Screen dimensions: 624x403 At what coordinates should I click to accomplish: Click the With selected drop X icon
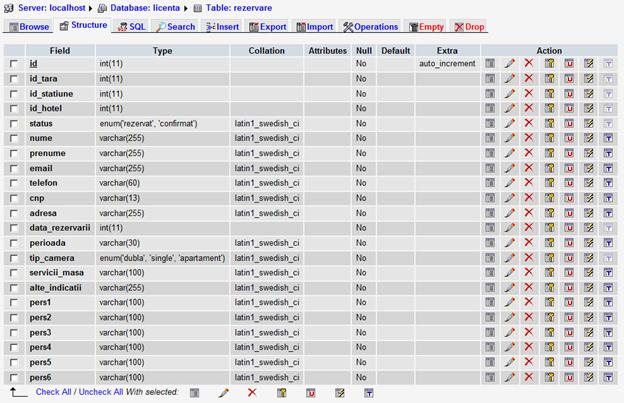[x=252, y=393]
